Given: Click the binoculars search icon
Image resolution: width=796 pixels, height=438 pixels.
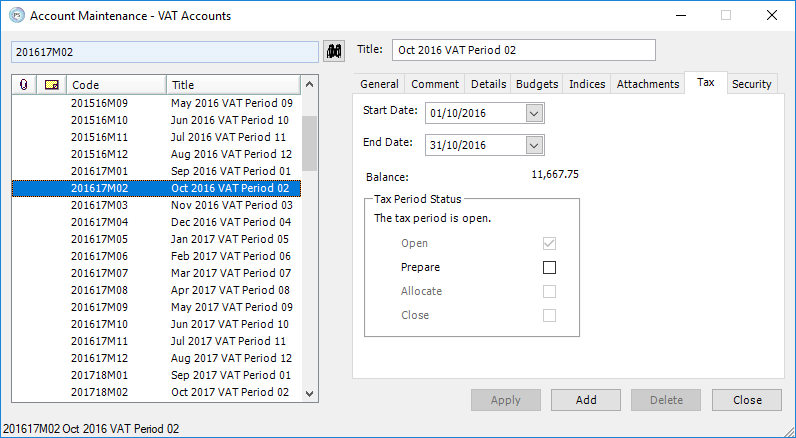Looking at the screenshot, I should click(x=334, y=51).
